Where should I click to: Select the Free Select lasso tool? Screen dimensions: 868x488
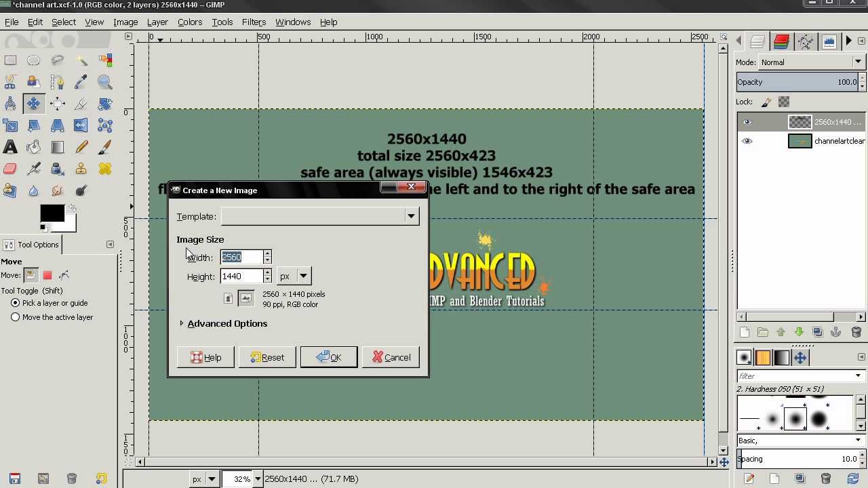point(57,60)
